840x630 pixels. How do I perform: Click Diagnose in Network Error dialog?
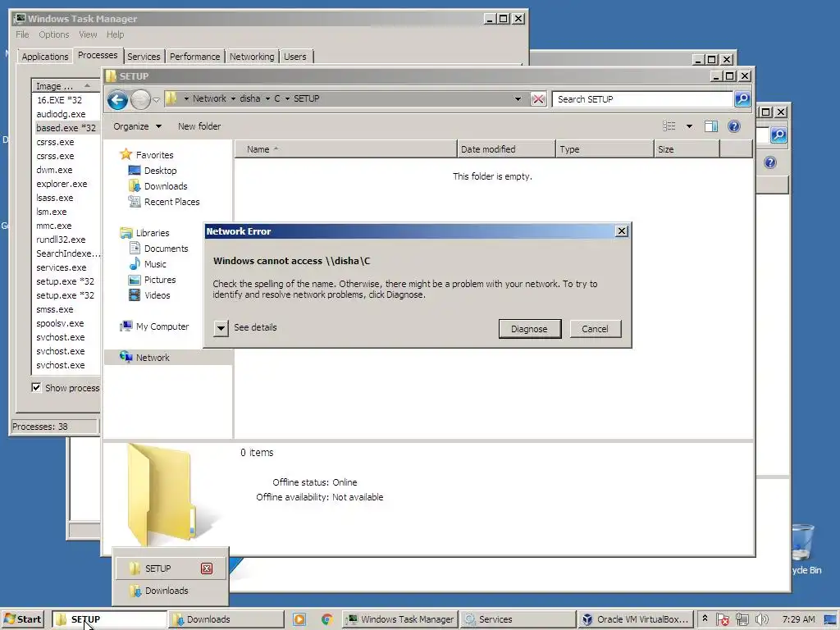coord(529,329)
